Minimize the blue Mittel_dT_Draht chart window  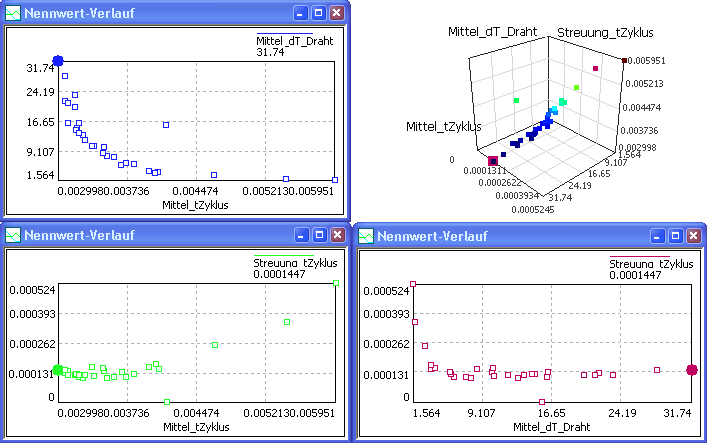click(x=300, y=13)
